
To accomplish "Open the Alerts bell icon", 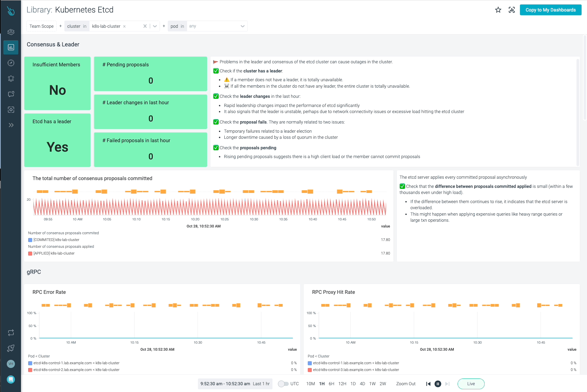I will pyautogui.click(x=11, y=79).
